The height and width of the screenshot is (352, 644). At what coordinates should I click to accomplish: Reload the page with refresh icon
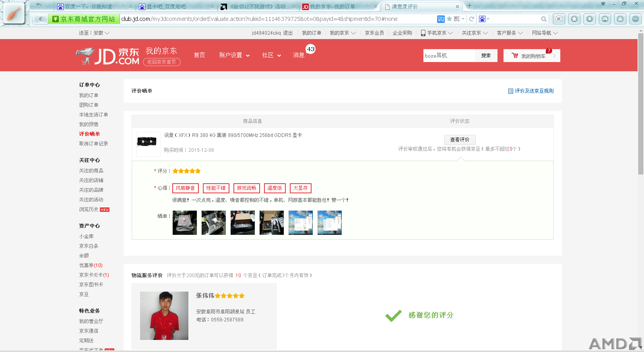471,19
